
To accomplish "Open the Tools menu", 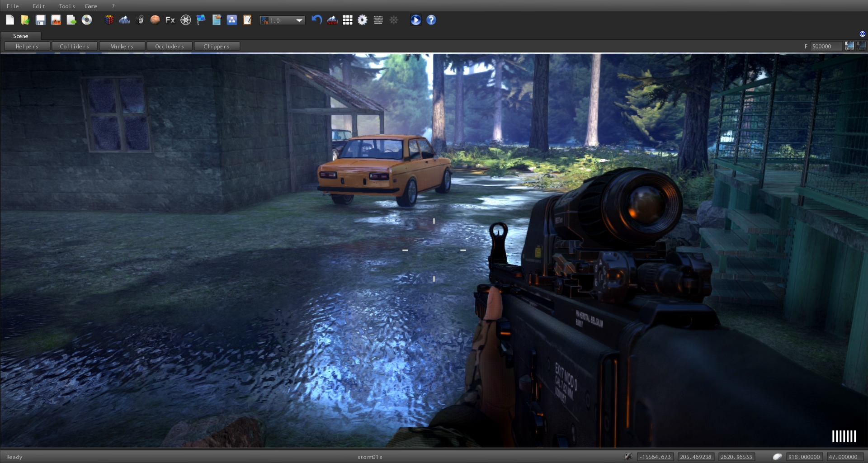I will pos(67,6).
